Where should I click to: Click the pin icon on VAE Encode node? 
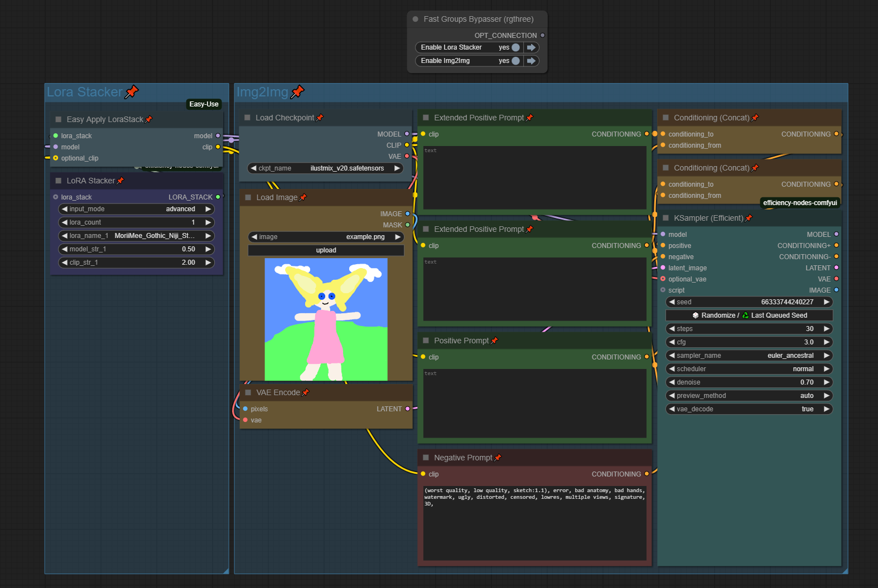[x=305, y=393]
